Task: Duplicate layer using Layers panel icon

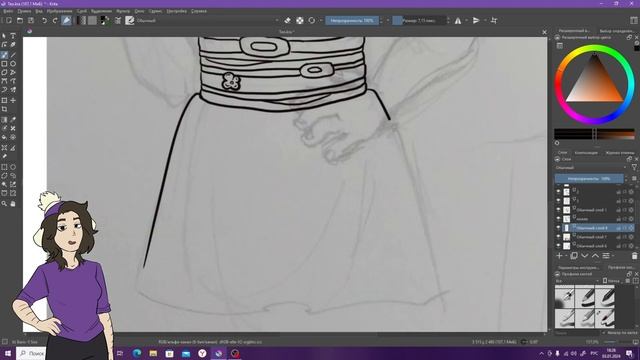Action: tap(574, 256)
